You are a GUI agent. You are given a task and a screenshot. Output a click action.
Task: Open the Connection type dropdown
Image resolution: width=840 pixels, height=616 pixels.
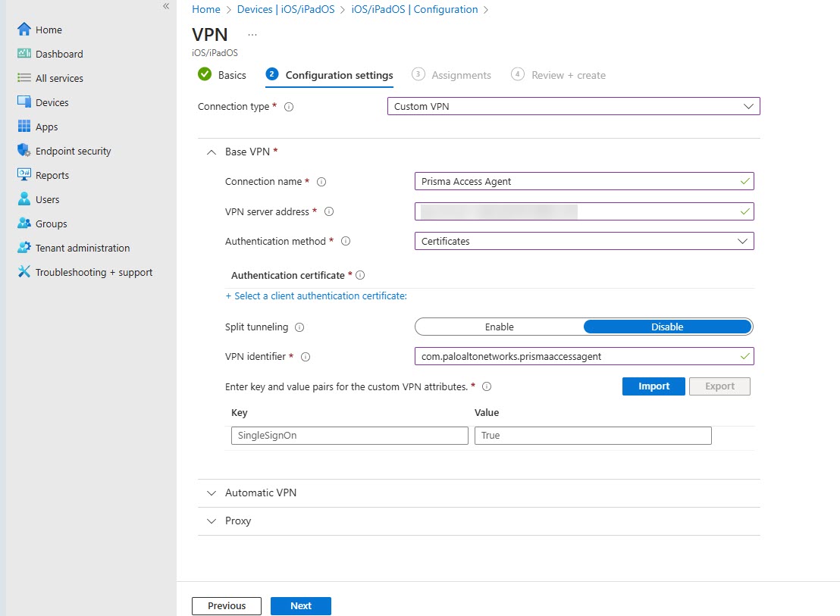[573, 107]
